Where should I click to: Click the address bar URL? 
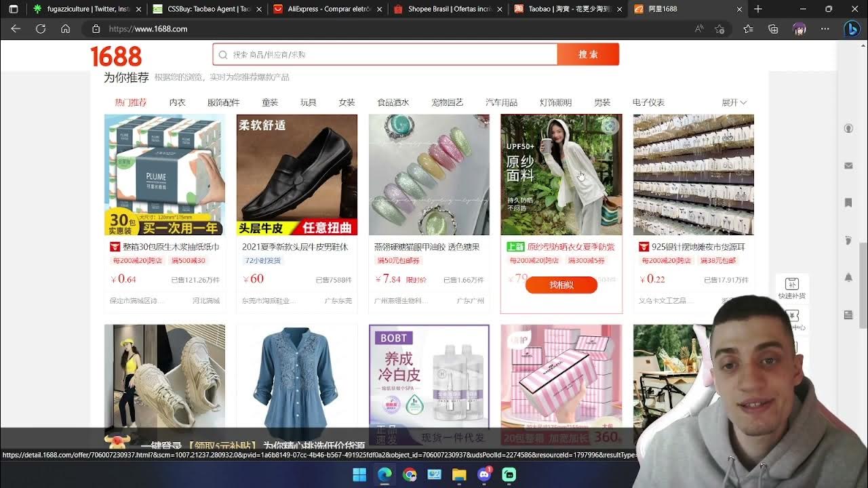pos(148,29)
